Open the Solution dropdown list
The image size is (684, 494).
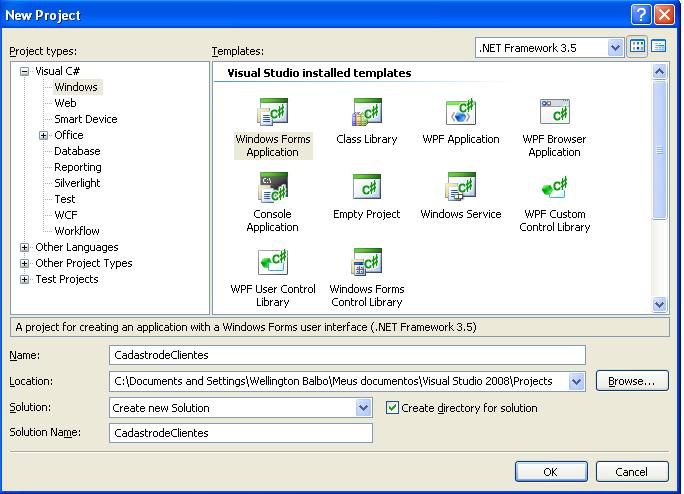pos(363,408)
